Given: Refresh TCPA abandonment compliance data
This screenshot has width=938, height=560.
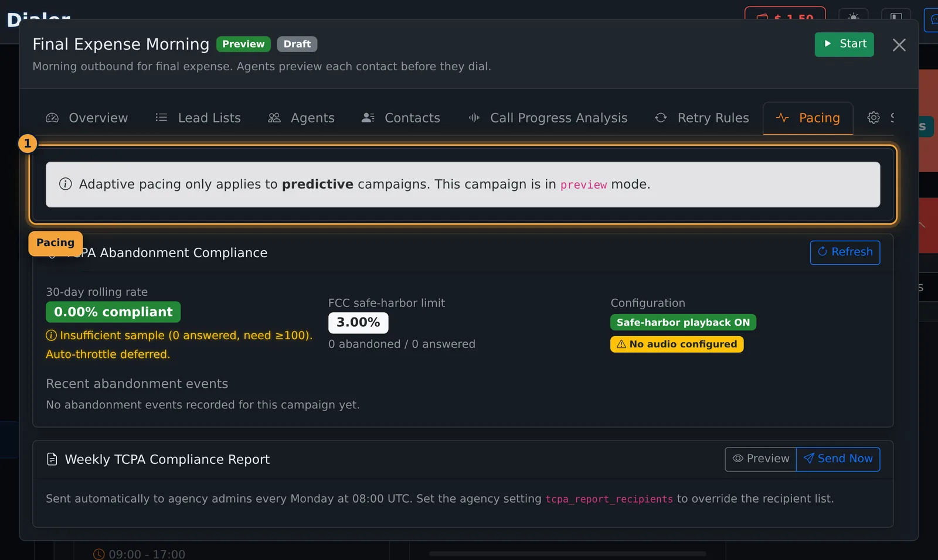Looking at the screenshot, I should (x=845, y=252).
